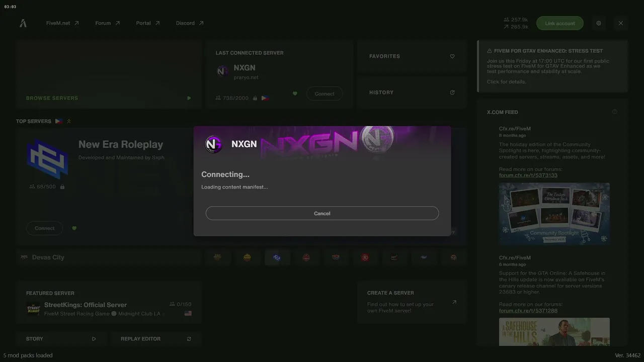Open the FiveM.net link
The height and width of the screenshot is (362, 644).
(x=62, y=23)
